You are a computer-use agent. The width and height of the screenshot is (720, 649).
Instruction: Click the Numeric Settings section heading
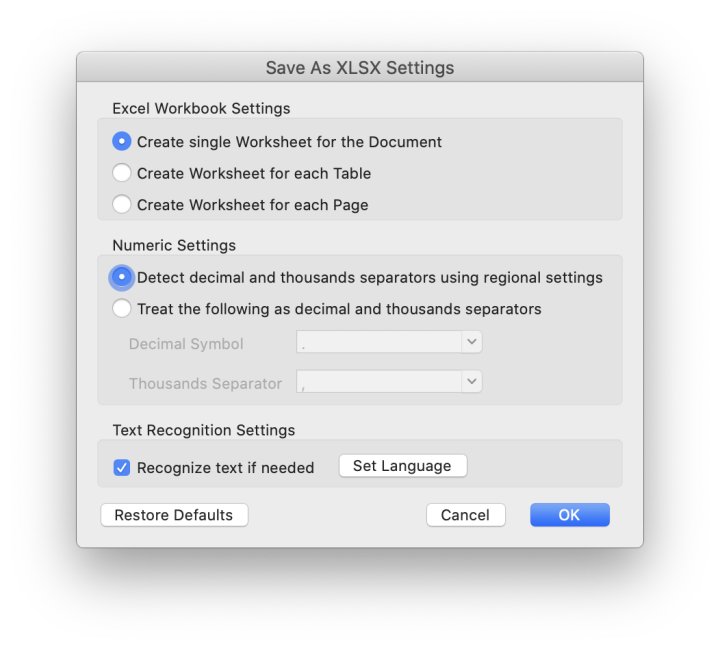(x=174, y=245)
